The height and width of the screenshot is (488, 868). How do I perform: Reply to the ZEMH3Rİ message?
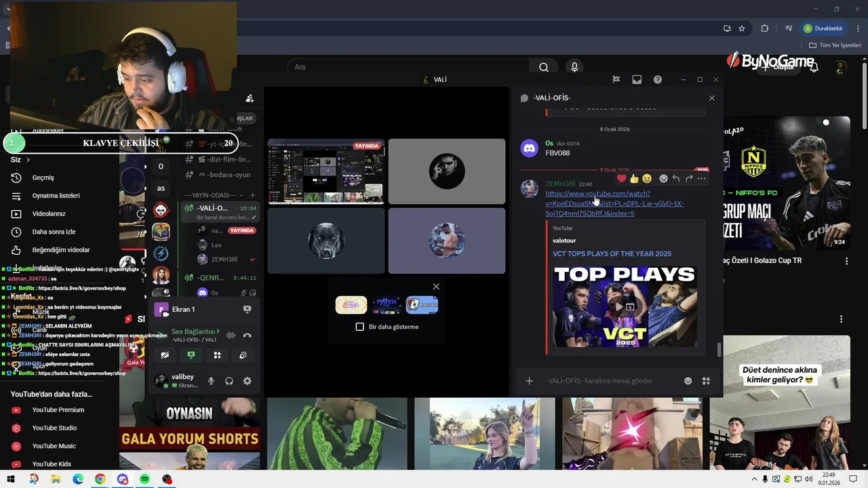[676, 178]
